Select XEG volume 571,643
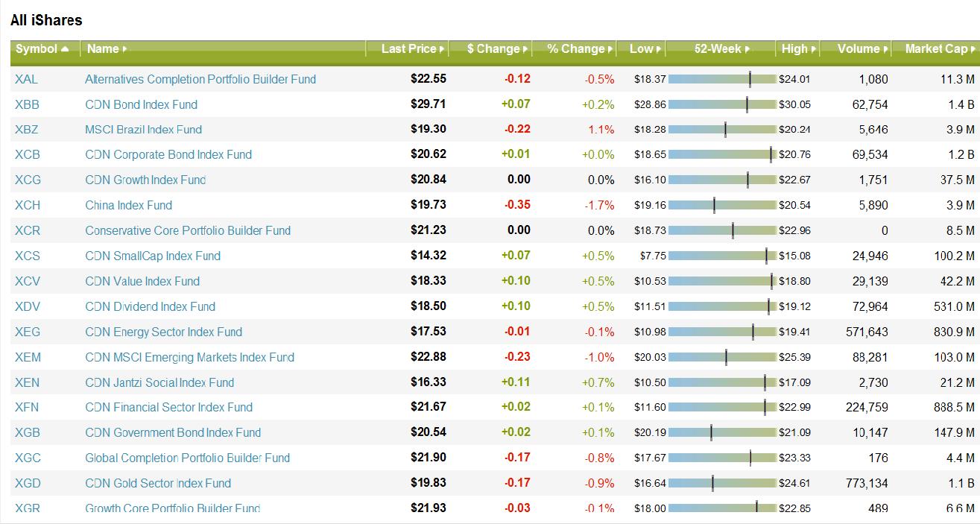The height and width of the screenshot is (524, 980). point(867,332)
